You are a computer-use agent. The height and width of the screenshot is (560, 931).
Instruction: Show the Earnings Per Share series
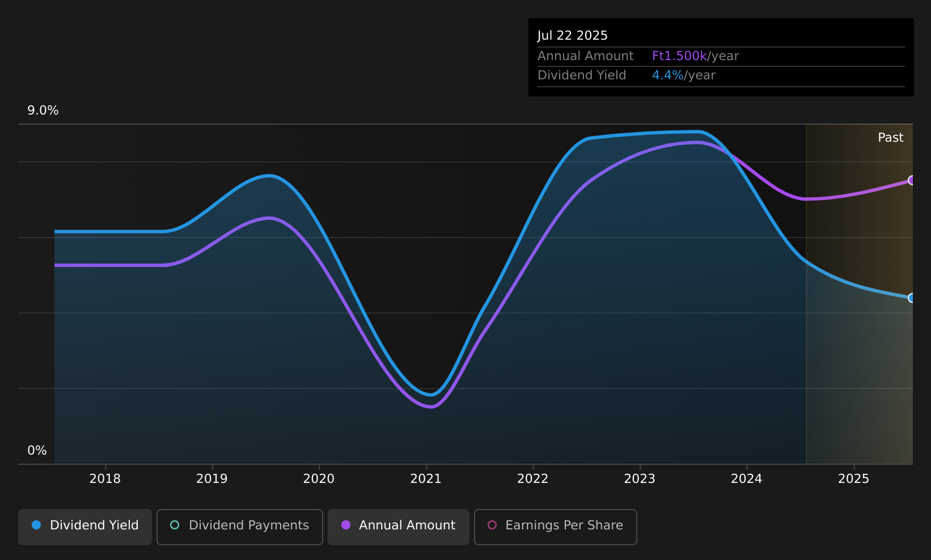pyautogui.click(x=556, y=527)
